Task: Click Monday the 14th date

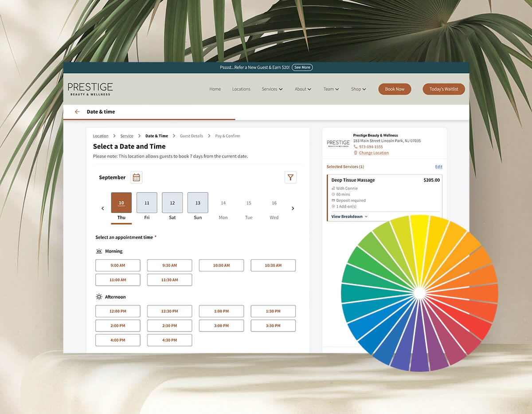Action: [x=223, y=203]
